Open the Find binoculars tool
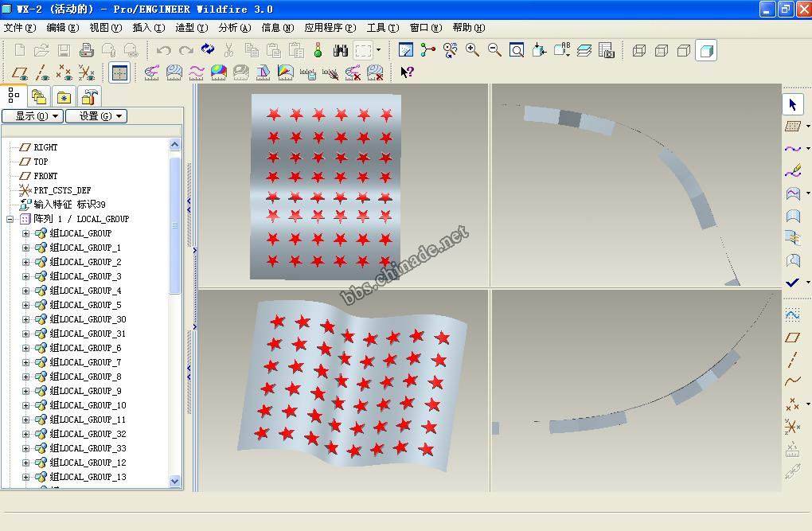The width and height of the screenshot is (812, 531). [x=340, y=50]
